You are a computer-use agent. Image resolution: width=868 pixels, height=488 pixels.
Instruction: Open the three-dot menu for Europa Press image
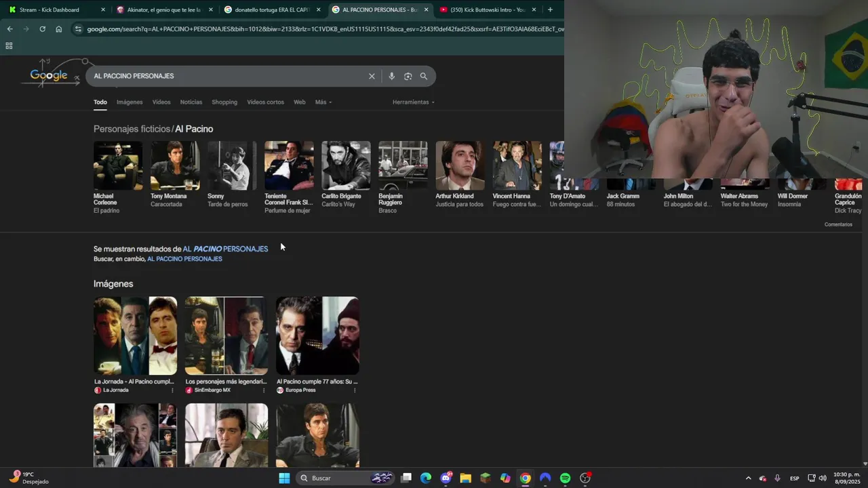(355, 390)
